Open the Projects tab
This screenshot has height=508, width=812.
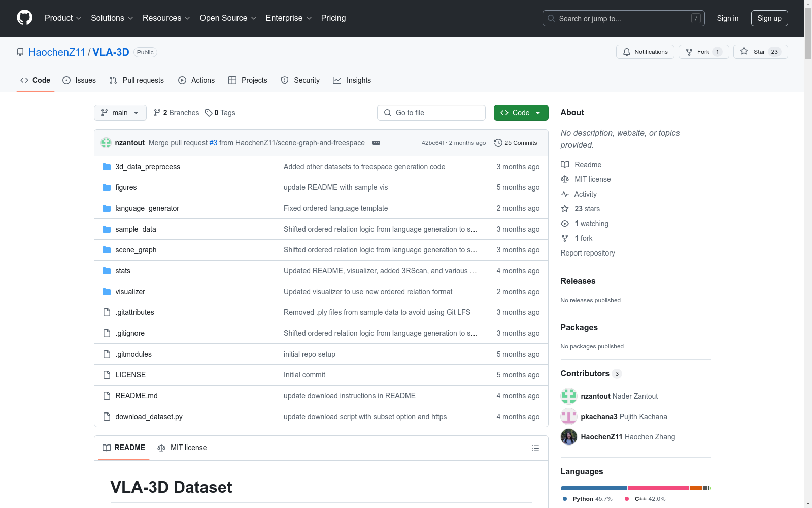[248, 80]
